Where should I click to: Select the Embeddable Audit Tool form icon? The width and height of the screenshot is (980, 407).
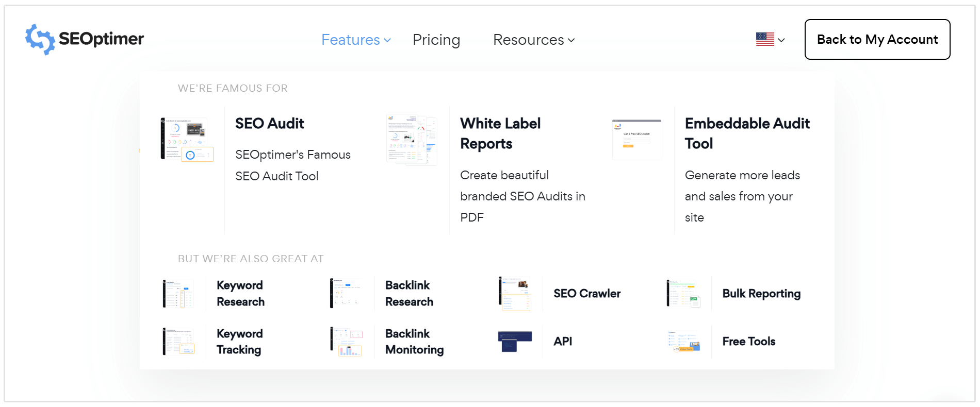pyautogui.click(x=636, y=139)
